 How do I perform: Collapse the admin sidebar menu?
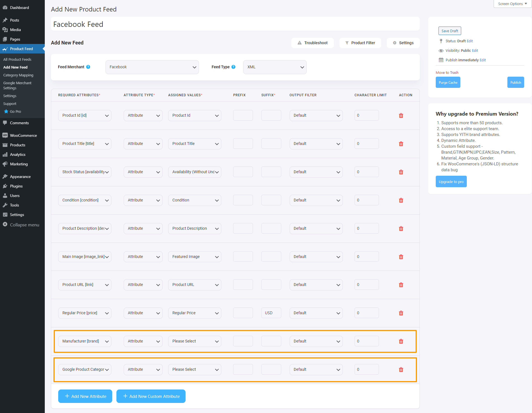pyautogui.click(x=21, y=225)
